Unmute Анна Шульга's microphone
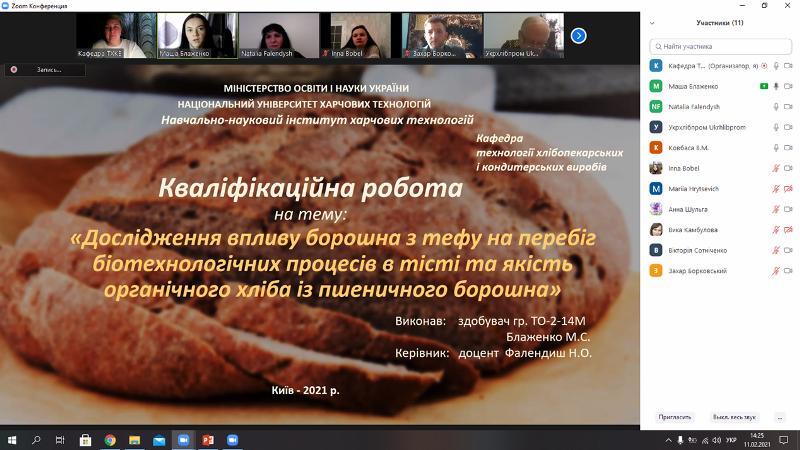800x450 pixels. 776,209
